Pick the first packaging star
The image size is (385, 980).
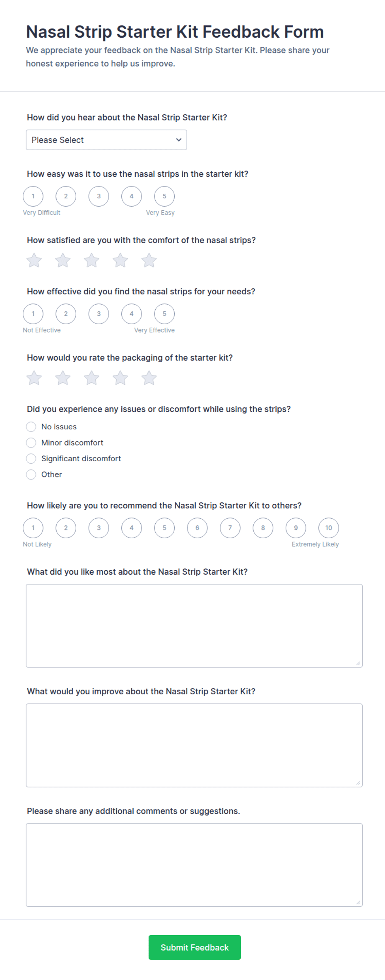tap(34, 378)
